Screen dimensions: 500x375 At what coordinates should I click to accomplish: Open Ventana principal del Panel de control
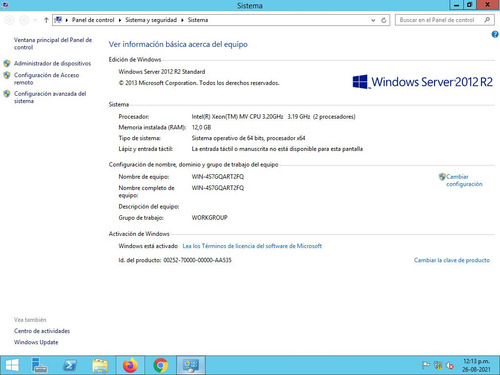click(x=53, y=43)
